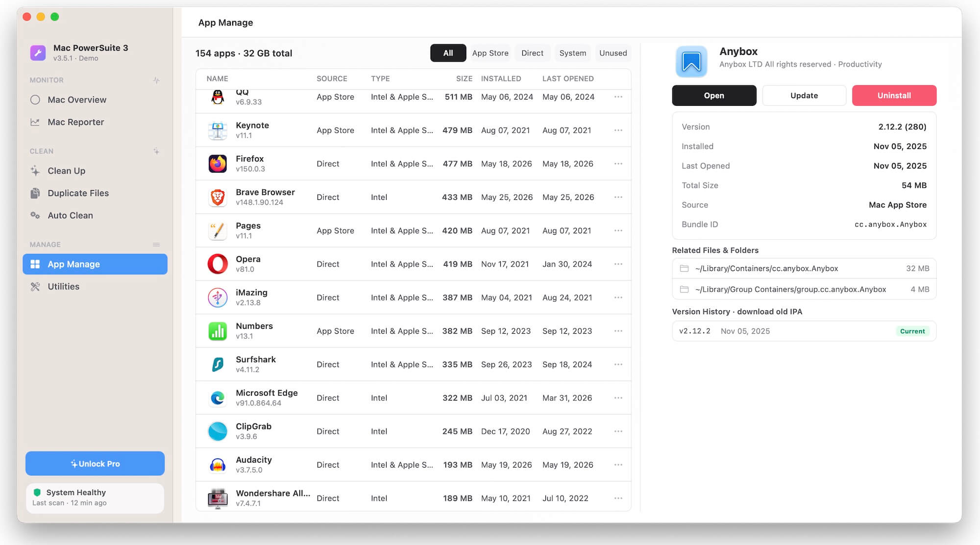
Task: Collapse the MONITOR sidebar section
Action: [156, 80]
